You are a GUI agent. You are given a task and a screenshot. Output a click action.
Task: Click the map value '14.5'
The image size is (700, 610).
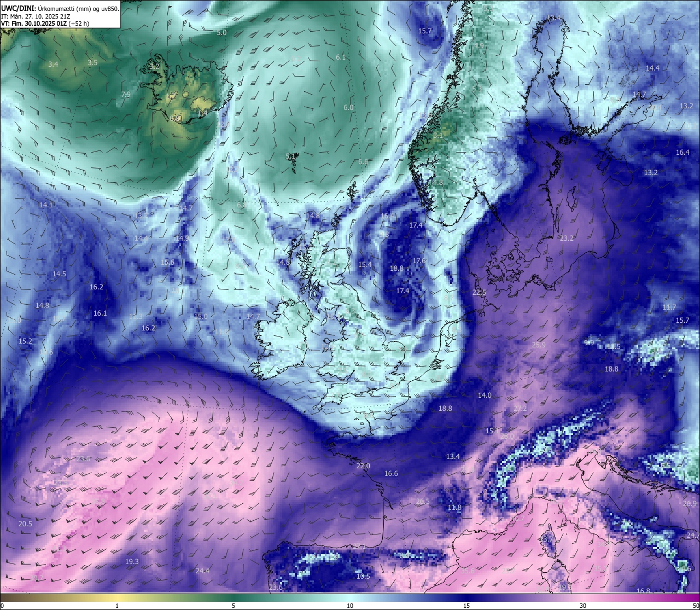pos(59,274)
